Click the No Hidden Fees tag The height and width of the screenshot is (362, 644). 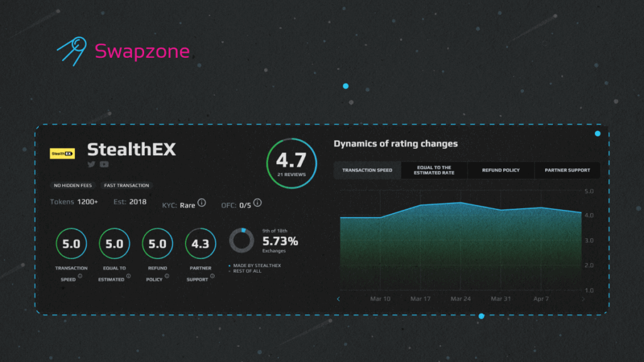73,185
